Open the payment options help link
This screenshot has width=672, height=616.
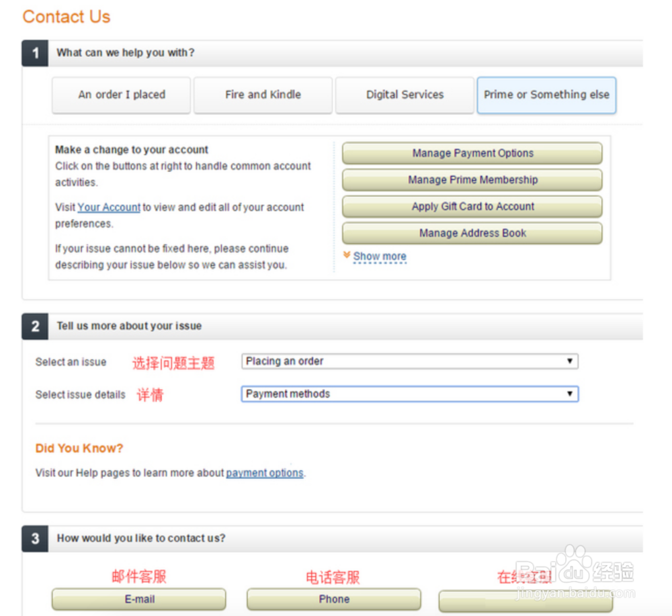click(x=265, y=473)
